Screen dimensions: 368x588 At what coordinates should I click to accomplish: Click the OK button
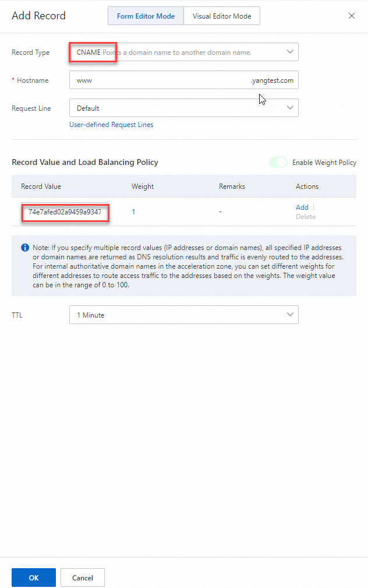pyautogui.click(x=34, y=578)
